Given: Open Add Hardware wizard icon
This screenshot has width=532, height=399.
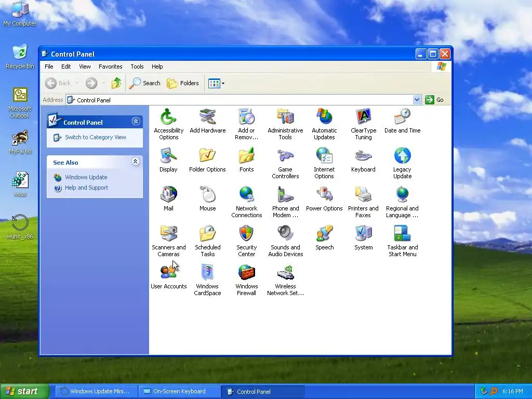Looking at the screenshot, I should click(x=207, y=117).
